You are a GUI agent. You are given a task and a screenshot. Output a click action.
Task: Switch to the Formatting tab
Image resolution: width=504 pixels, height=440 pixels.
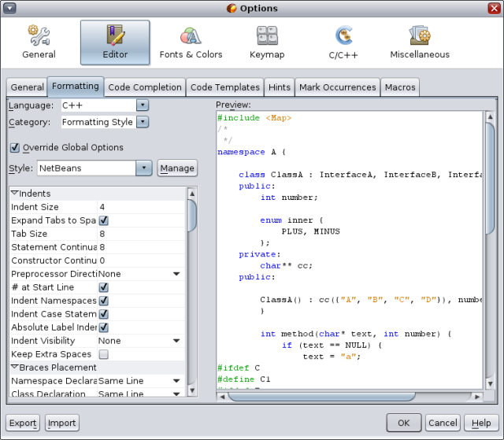click(x=76, y=87)
